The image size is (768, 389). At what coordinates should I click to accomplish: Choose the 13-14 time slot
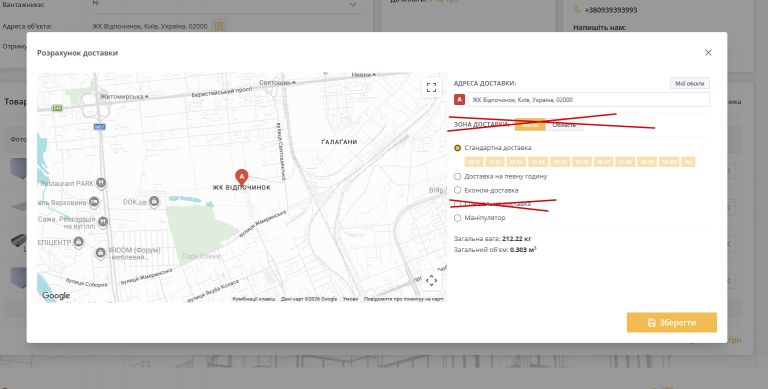click(x=538, y=162)
